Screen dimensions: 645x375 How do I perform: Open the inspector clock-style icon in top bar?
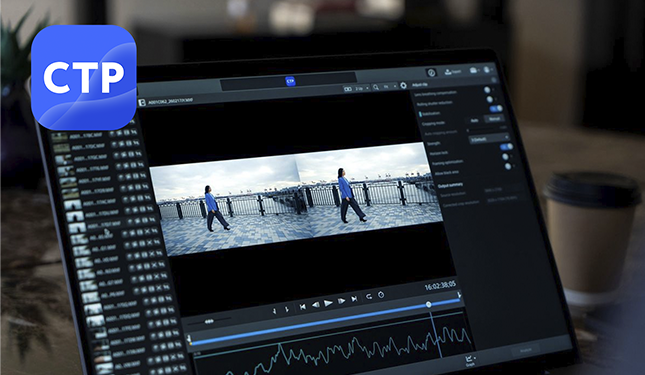tap(431, 72)
